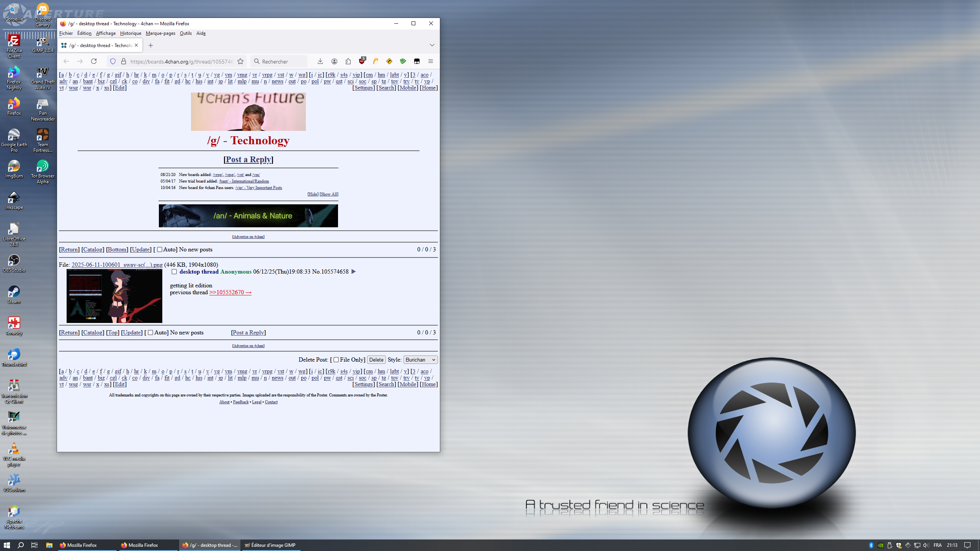
Task: Open the notification center icon
Action: [967, 545]
